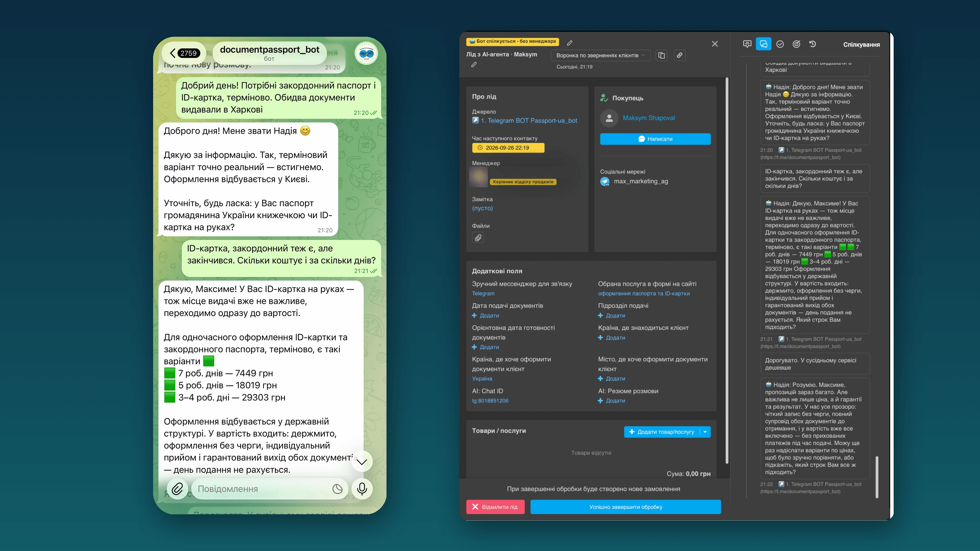Add AI: Резюме розмови value
The width and height of the screenshot is (980, 551).
(x=611, y=401)
